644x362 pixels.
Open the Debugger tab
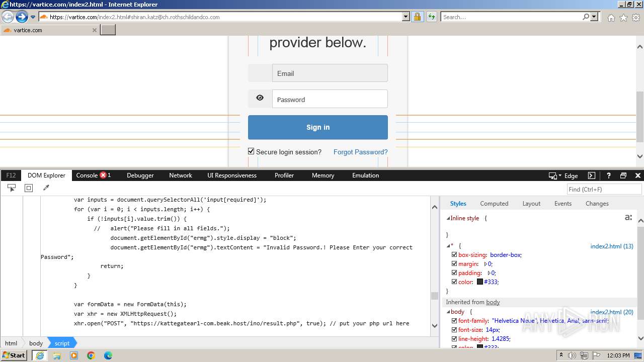click(x=140, y=175)
